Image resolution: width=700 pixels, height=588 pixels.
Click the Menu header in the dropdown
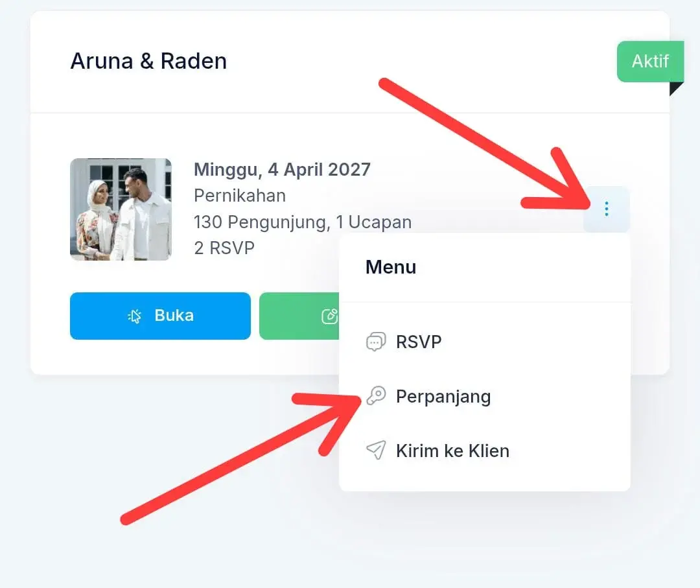(391, 267)
